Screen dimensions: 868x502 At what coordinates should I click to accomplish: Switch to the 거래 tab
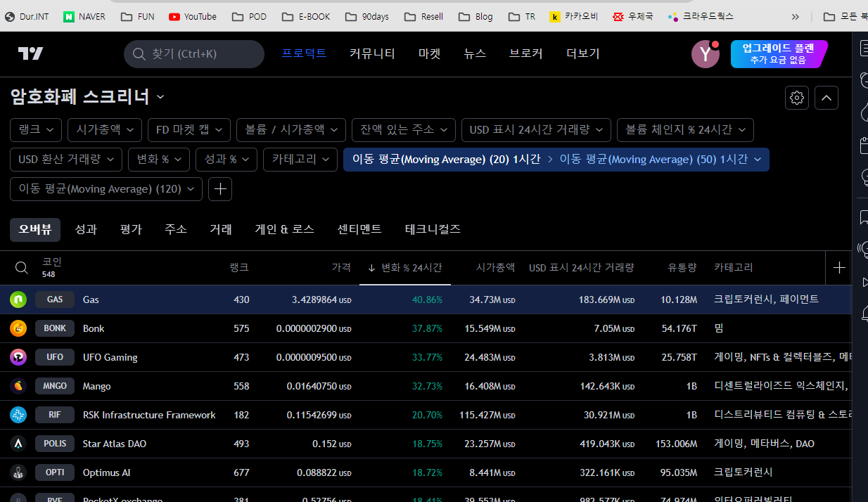(221, 229)
